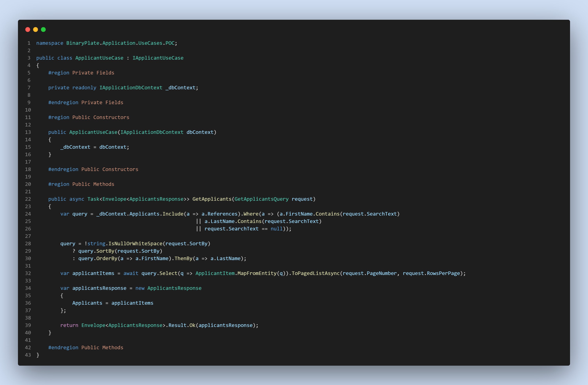Click the yellow minimize dot
This screenshot has height=385, width=588.
(36, 30)
